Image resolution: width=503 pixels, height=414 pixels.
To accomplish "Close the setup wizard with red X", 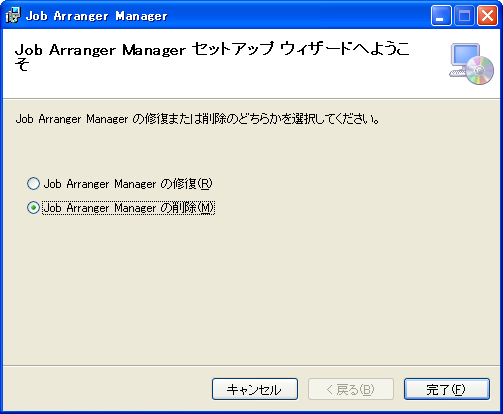I will coord(487,15).
